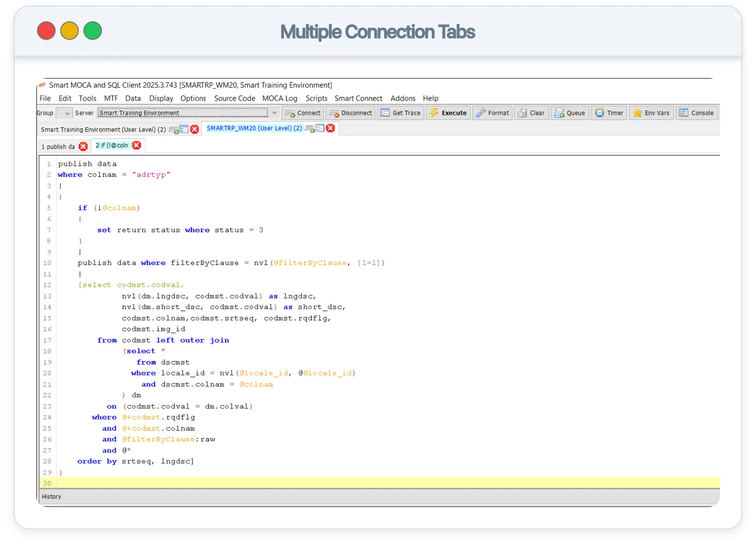Open the Queue tool
The width and height of the screenshot is (756, 546).
pos(570,113)
